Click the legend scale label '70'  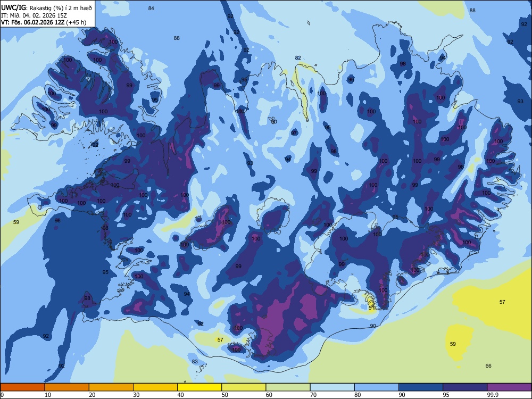click(x=313, y=395)
